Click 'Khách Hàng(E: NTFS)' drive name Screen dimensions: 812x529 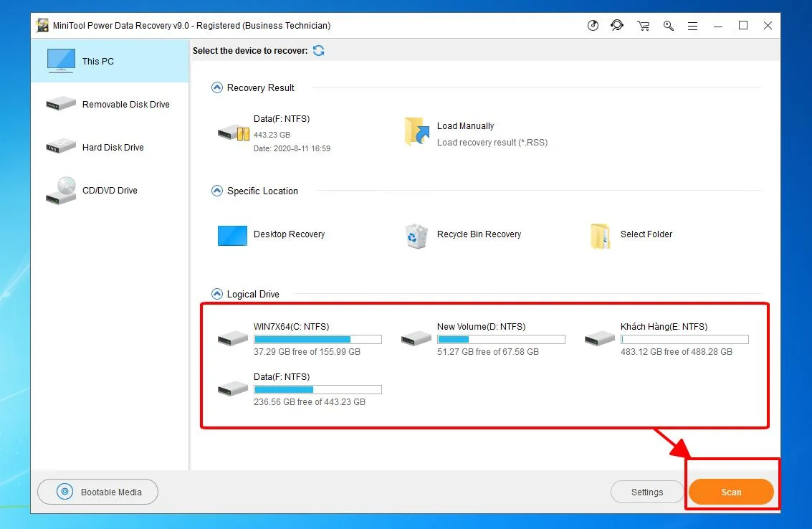pos(664,327)
